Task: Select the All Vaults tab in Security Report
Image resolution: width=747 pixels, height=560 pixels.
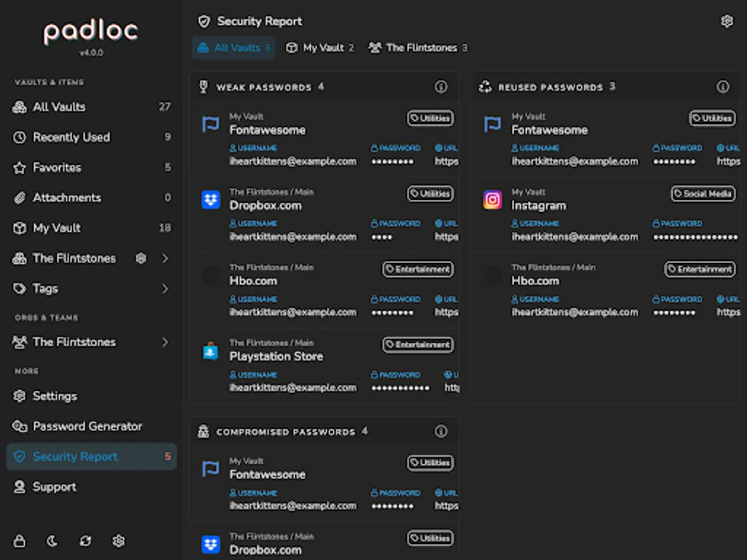Action: 233,48
